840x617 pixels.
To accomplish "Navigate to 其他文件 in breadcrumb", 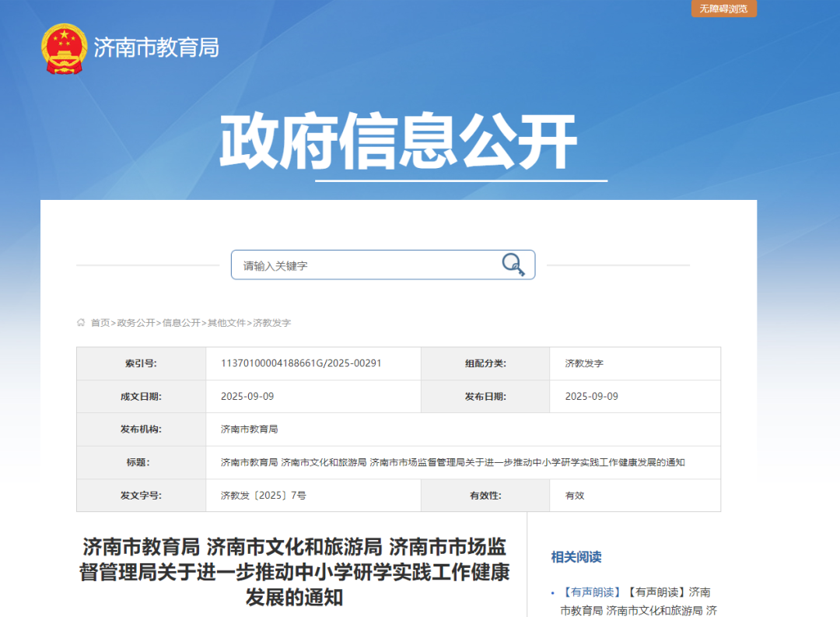I will (226, 322).
